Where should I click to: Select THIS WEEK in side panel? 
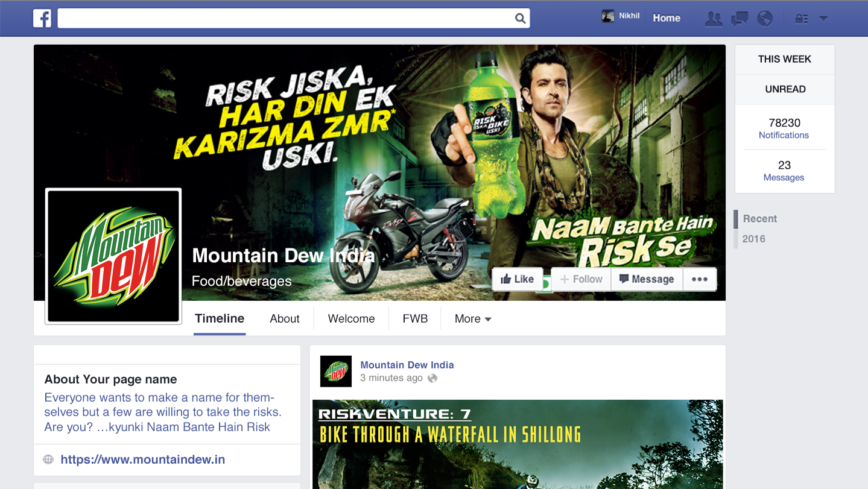[x=785, y=59]
